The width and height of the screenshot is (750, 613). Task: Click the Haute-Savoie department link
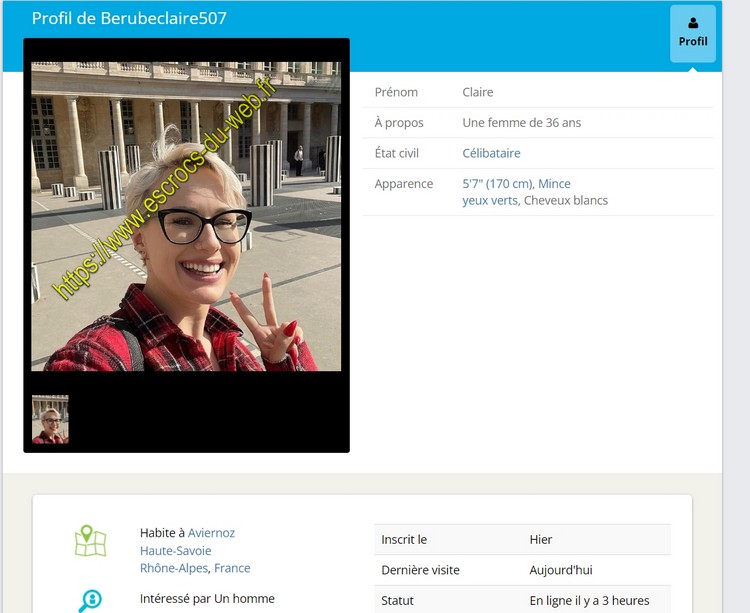coord(175,551)
